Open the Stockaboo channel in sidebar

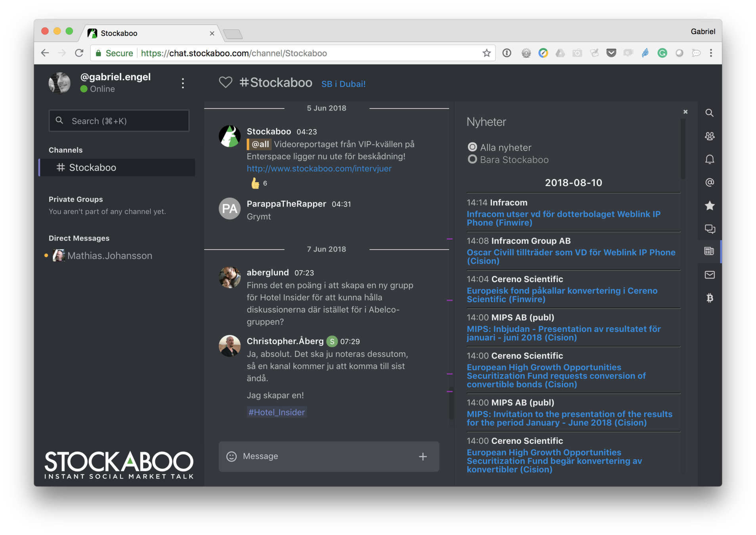click(x=117, y=168)
